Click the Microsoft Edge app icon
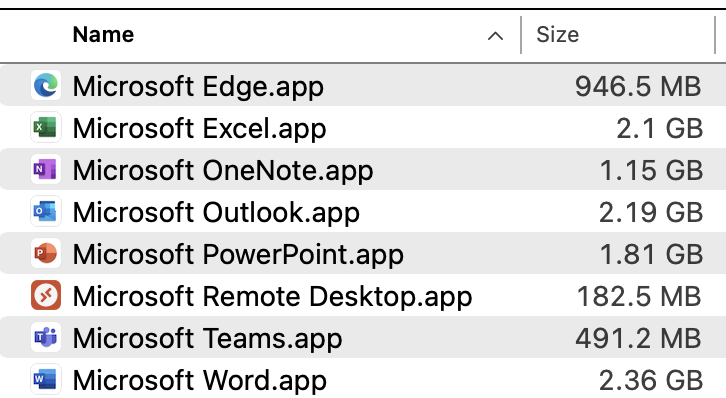 coord(46,86)
